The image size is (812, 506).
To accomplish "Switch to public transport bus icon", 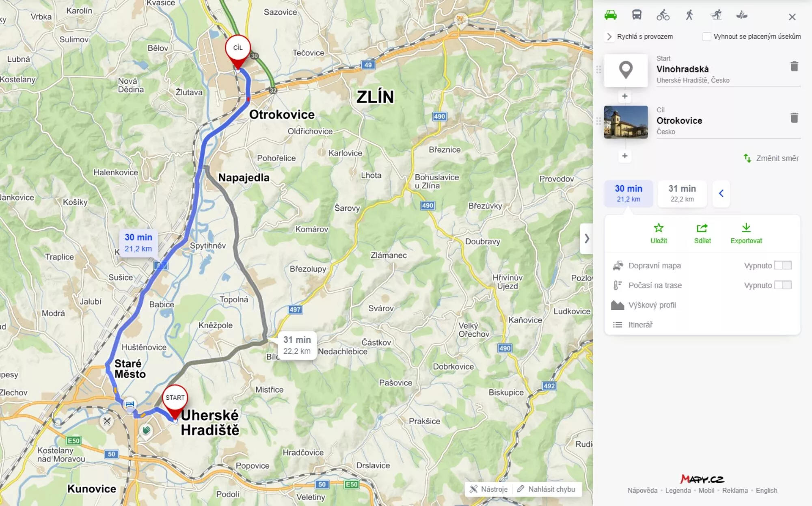I will point(637,15).
